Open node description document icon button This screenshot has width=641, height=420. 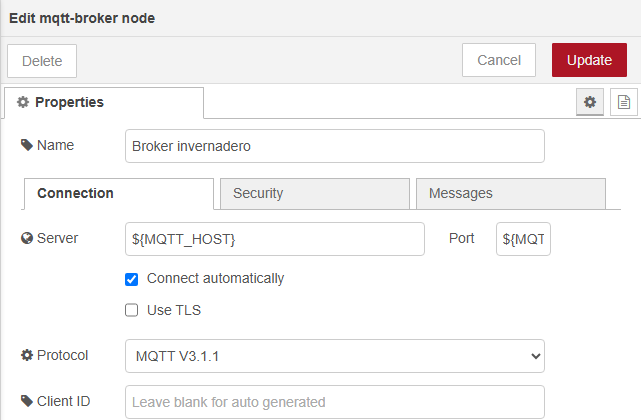623,102
